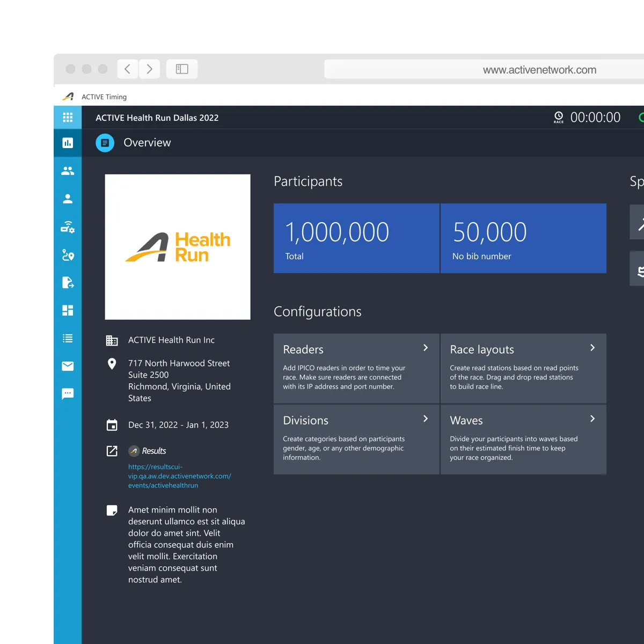Image resolution: width=644 pixels, height=644 pixels.
Task: Expand the Readers configuration chevron
Action: tap(426, 348)
